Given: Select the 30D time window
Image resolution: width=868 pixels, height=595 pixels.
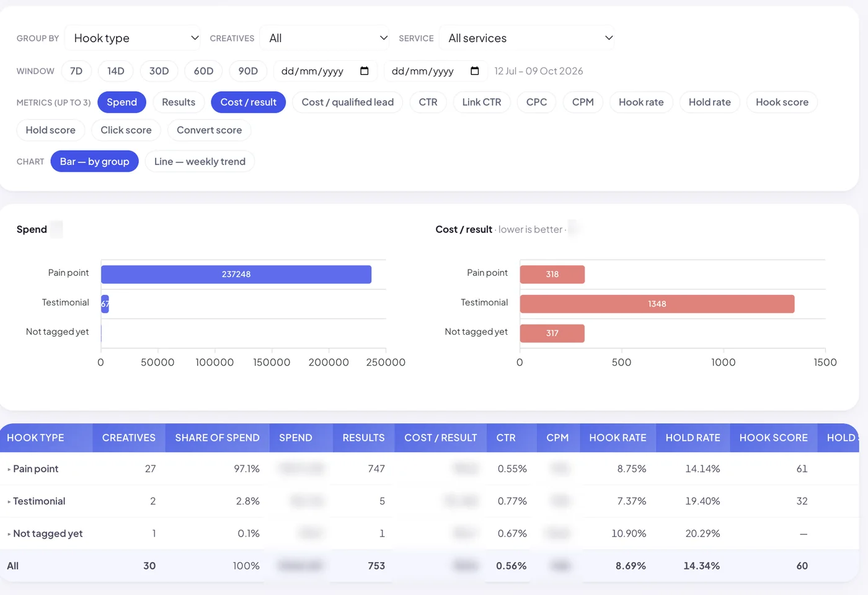Looking at the screenshot, I should click(x=159, y=71).
